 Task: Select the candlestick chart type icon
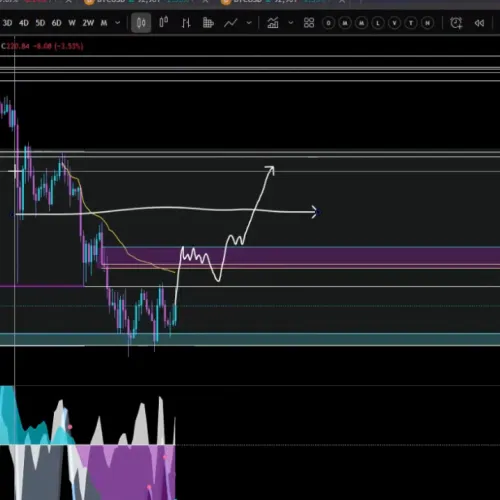141,23
